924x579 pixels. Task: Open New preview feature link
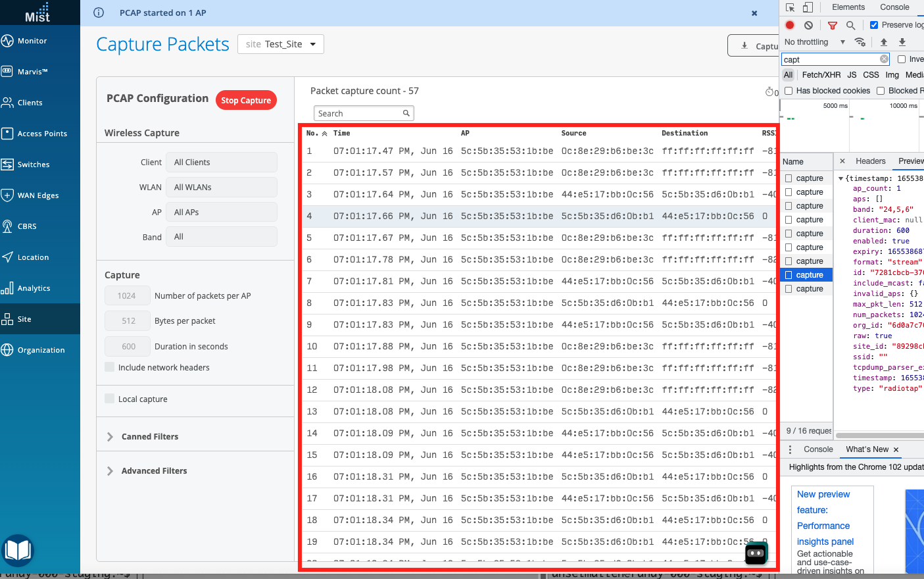[825, 518]
